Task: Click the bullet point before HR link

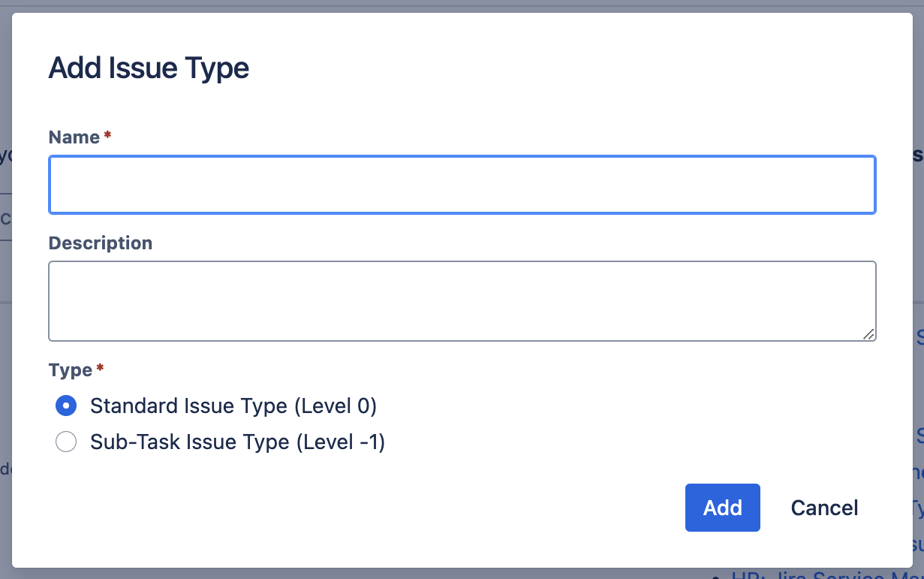Action: click(715, 576)
